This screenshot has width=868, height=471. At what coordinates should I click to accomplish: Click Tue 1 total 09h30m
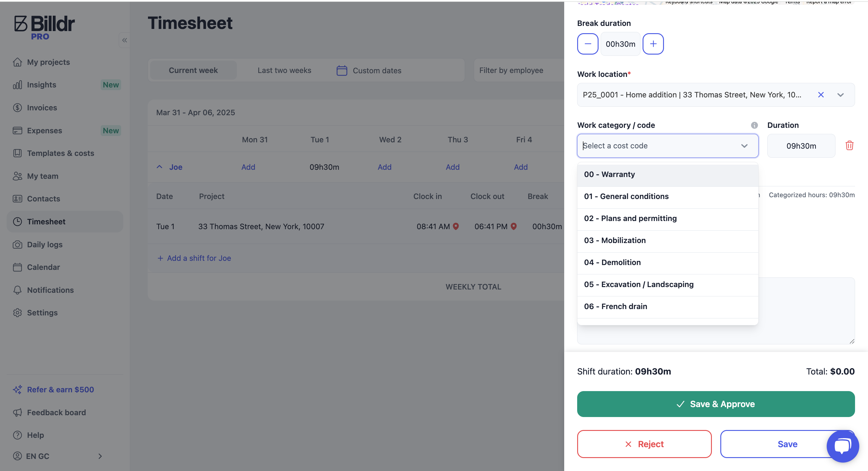coord(324,167)
